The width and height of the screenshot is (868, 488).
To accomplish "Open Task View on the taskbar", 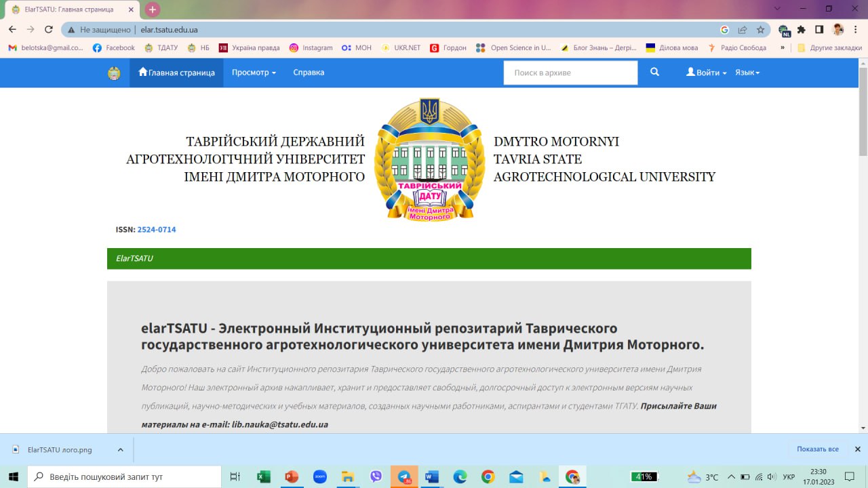I will (235, 476).
